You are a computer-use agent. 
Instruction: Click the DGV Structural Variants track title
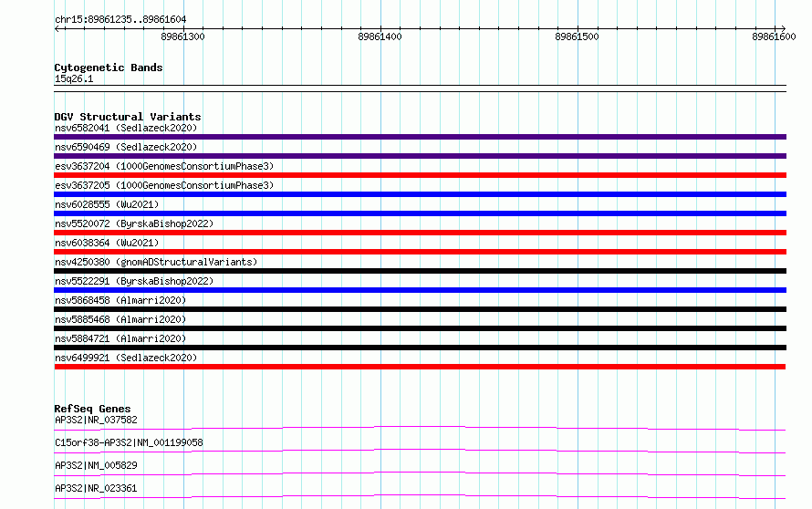coord(128,117)
